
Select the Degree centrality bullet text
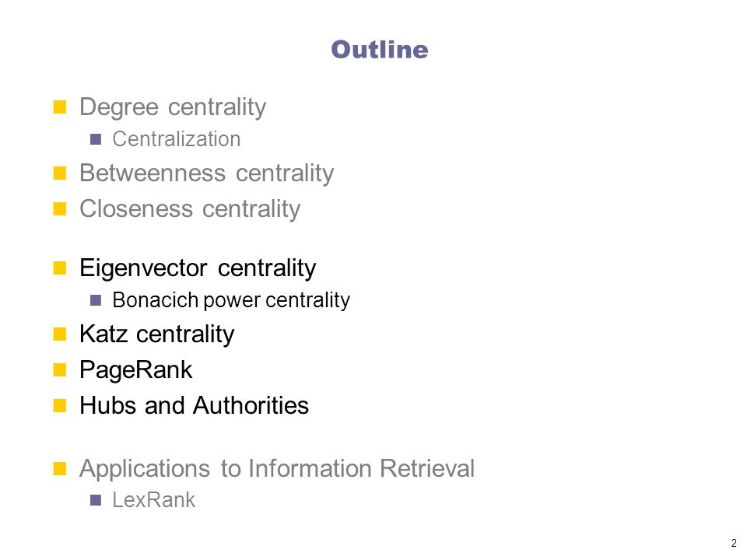pyautogui.click(x=173, y=107)
